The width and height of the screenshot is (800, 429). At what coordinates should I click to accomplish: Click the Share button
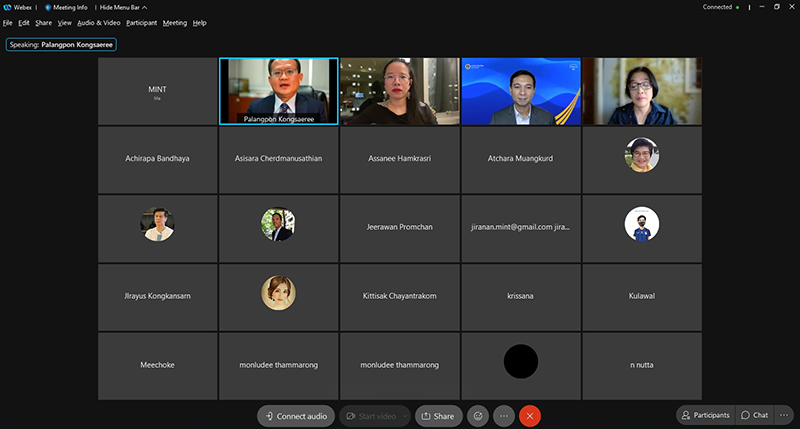pyautogui.click(x=437, y=416)
